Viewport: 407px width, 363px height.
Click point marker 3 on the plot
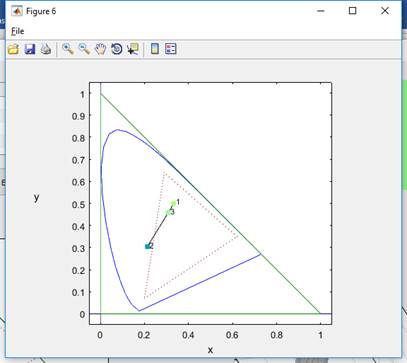click(x=168, y=213)
